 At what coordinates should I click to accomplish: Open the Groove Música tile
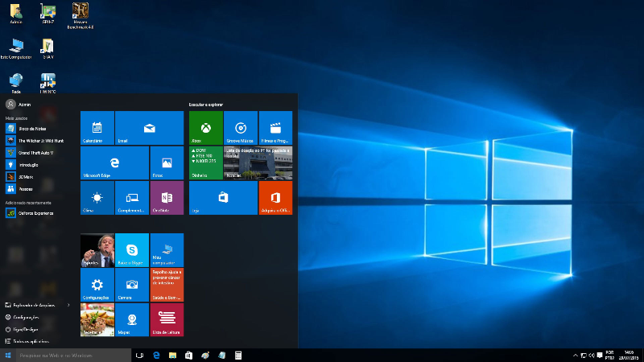click(x=241, y=128)
